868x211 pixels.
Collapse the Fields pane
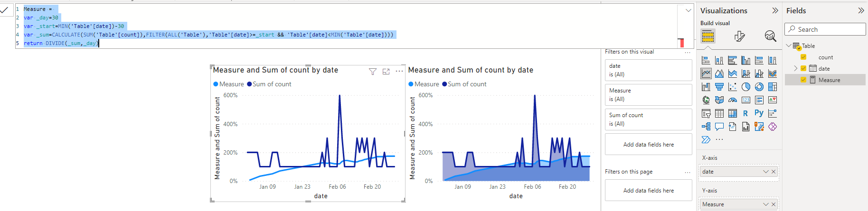[x=861, y=10]
